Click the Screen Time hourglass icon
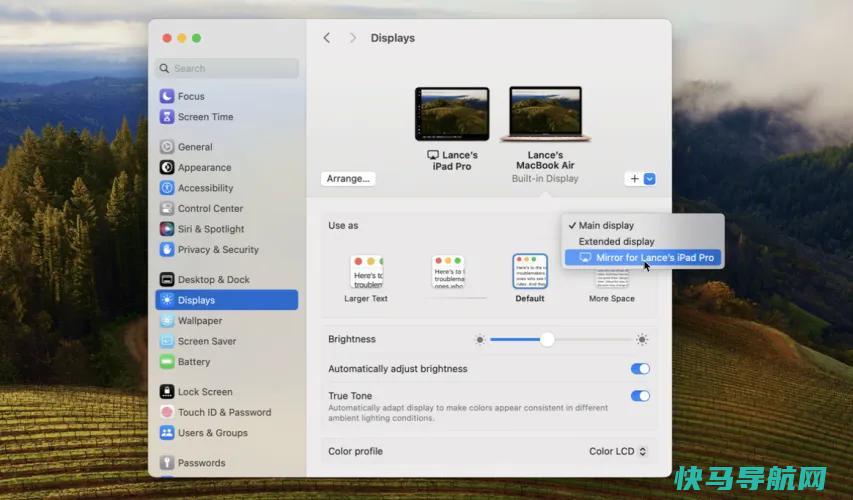 coord(167,116)
